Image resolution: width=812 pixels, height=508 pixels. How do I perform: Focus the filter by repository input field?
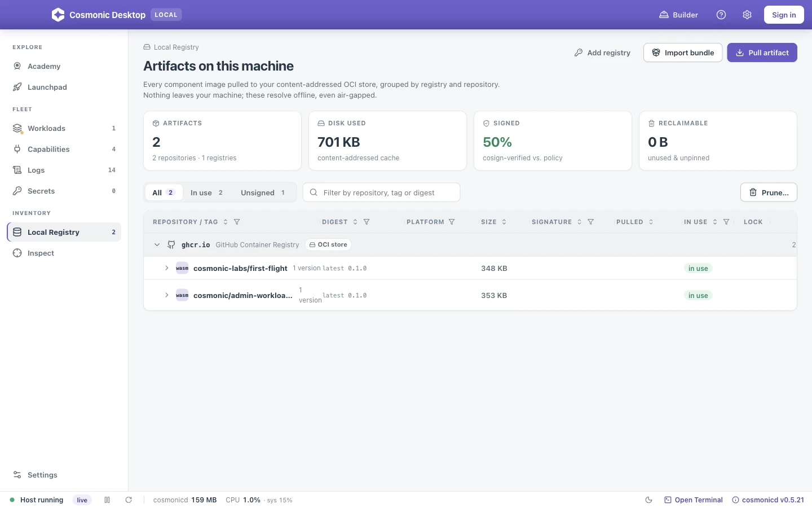[x=382, y=192]
